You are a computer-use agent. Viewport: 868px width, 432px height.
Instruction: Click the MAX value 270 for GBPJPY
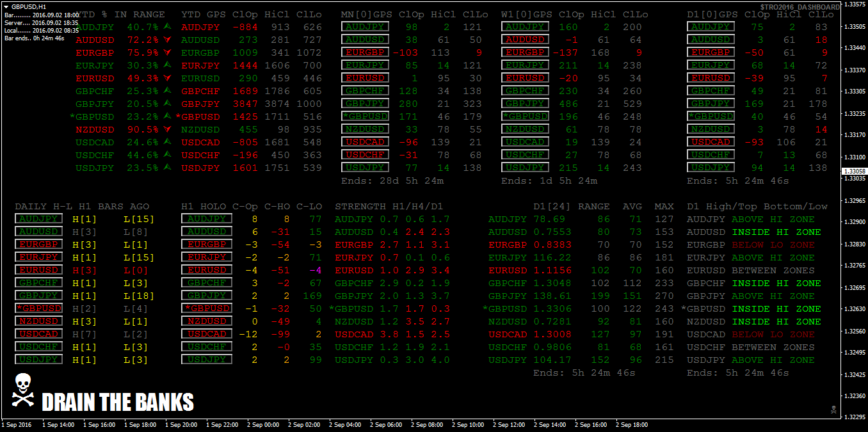pyautogui.click(x=664, y=296)
